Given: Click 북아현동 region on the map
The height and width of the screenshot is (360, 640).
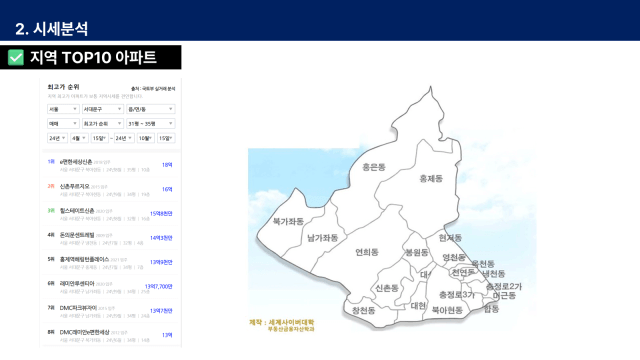Looking at the screenshot, I should tap(447, 310).
